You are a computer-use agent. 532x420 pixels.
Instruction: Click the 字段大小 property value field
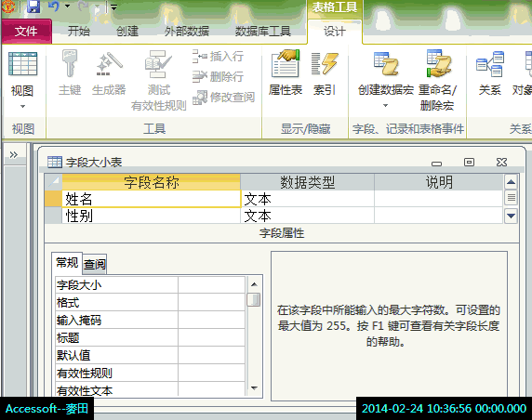tap(211, 284)
